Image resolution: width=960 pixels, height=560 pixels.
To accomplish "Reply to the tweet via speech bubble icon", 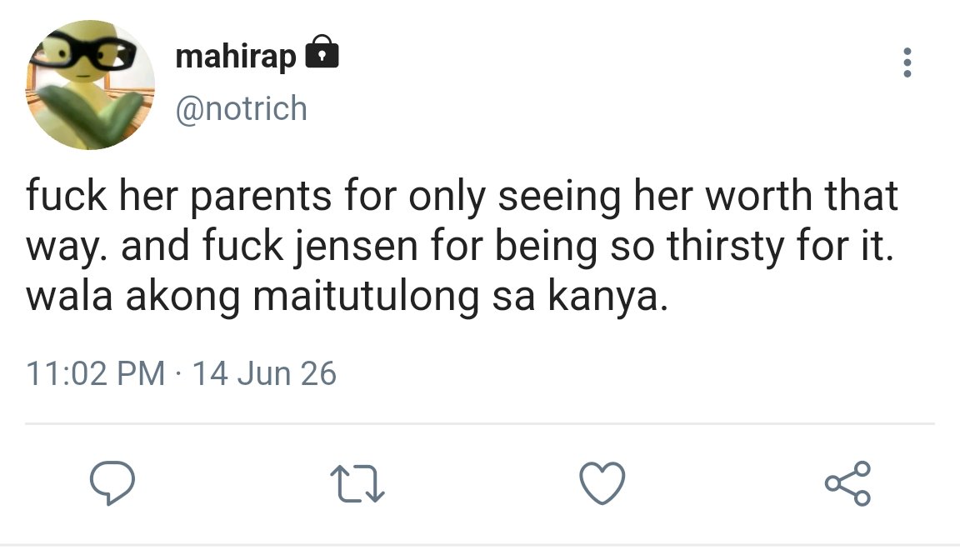I will pyautogui.click(x=112, y=482).
